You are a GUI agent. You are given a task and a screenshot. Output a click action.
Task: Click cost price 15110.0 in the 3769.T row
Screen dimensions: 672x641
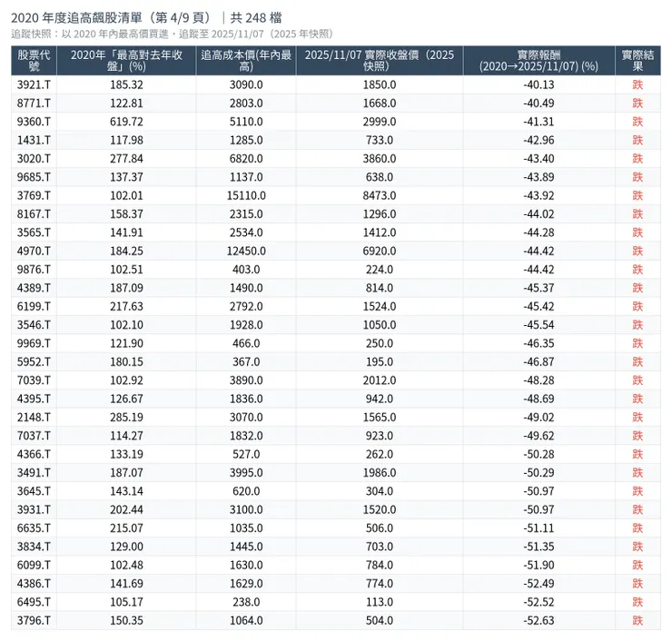click(x=246, y=195)
